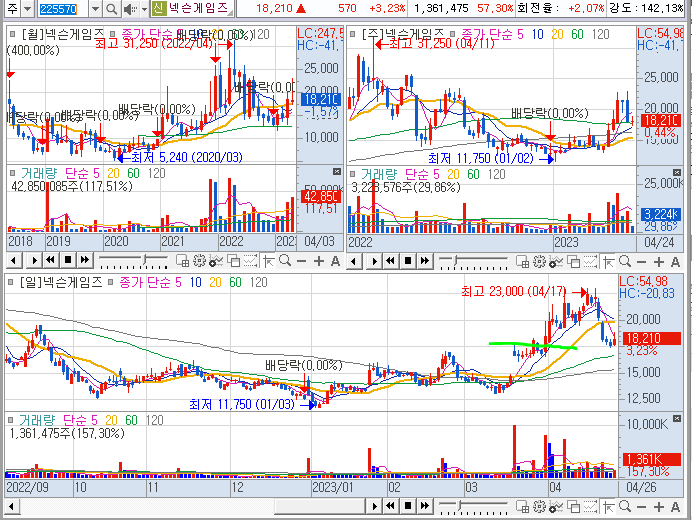Zoom out with minus in weekly chart toolbar
Image resolution: width=692 pixels, height=520 pixels.
click(642, 262)
